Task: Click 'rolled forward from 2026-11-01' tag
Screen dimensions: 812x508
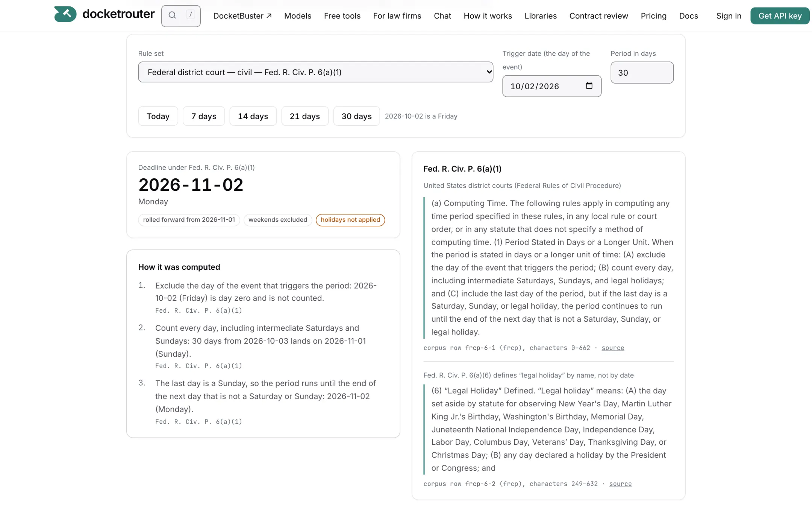Action: [189, 220]
